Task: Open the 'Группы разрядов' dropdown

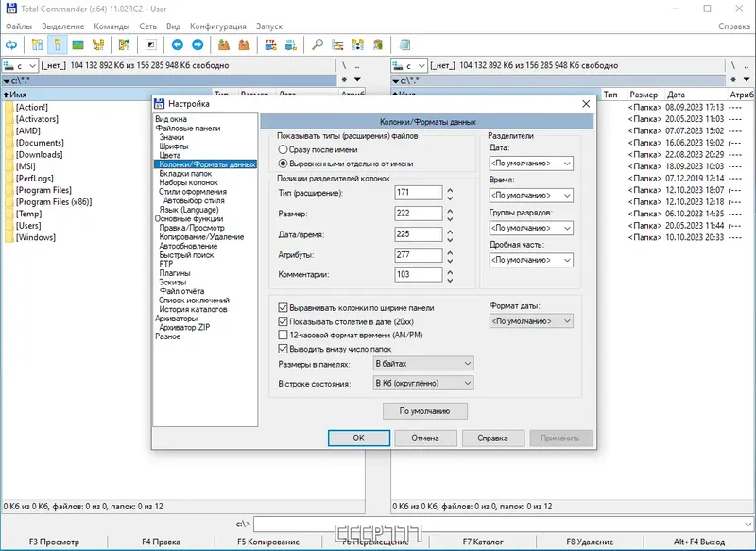Action: point(531,228)
